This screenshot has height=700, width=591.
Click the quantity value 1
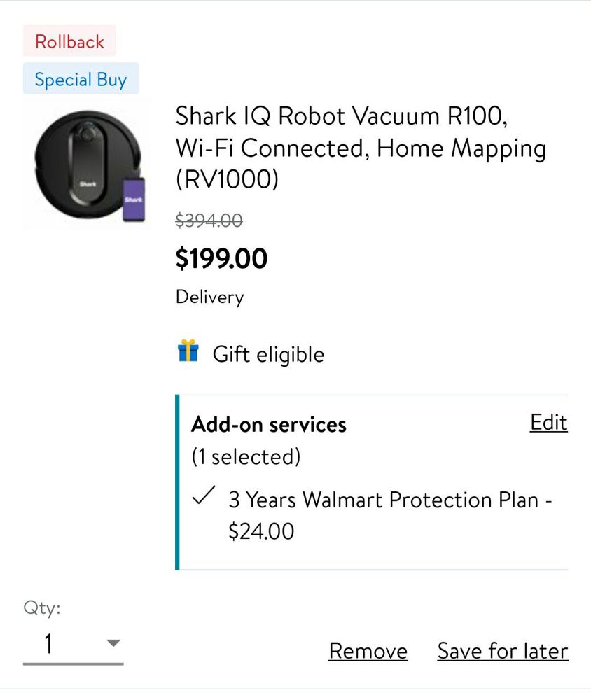[49, 643]
